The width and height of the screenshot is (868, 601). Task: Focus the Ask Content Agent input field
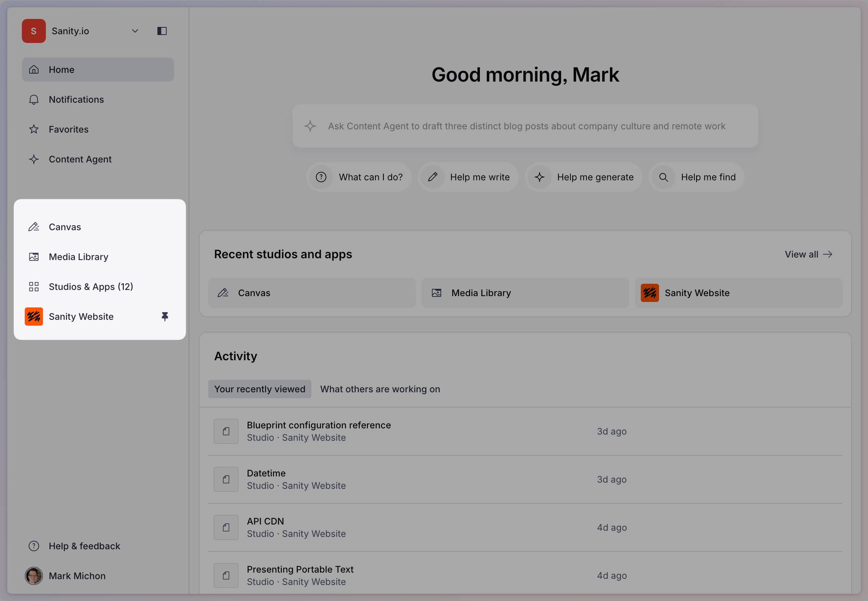click(525, 126)
